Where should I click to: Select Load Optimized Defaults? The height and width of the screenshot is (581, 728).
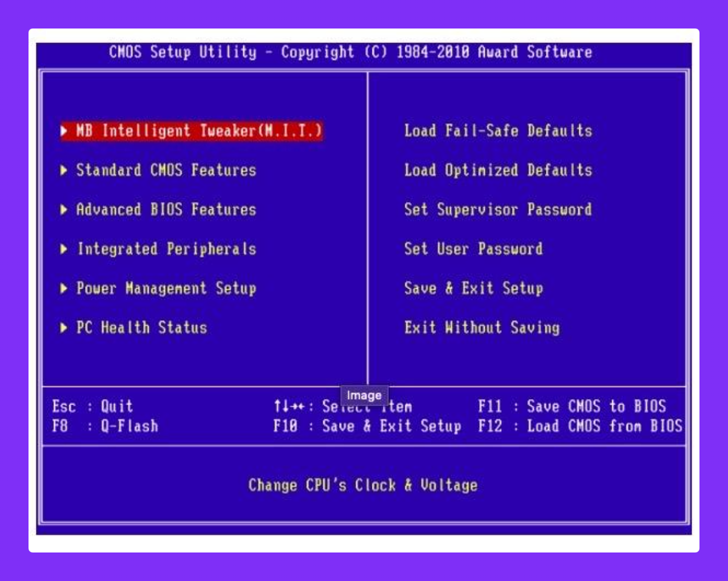498,170
